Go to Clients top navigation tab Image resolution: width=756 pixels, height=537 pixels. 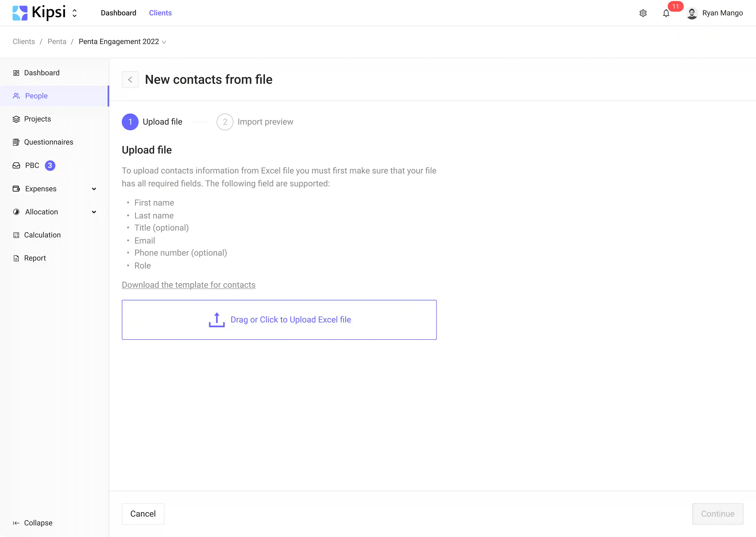pyautogui.click(x=160, y=13)
